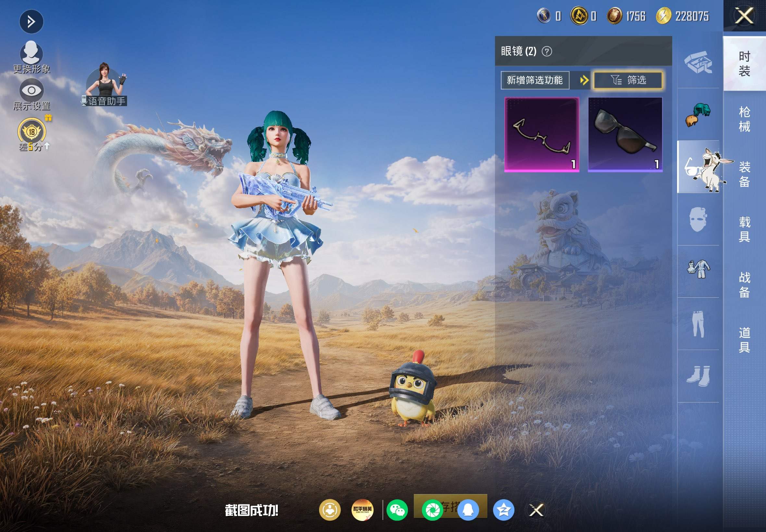Select the gold chain glasses item
The image size is (766, 532).
[542, 135]
